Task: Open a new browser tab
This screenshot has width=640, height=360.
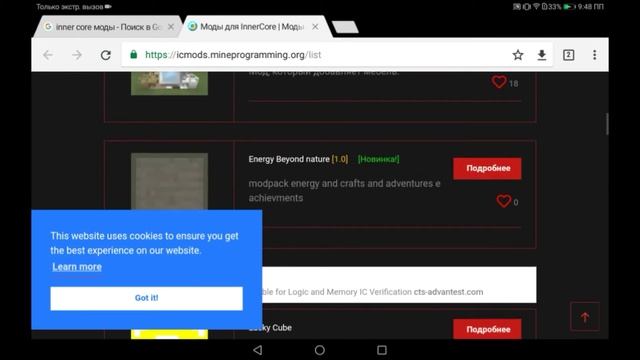Action: coord(345,27)
